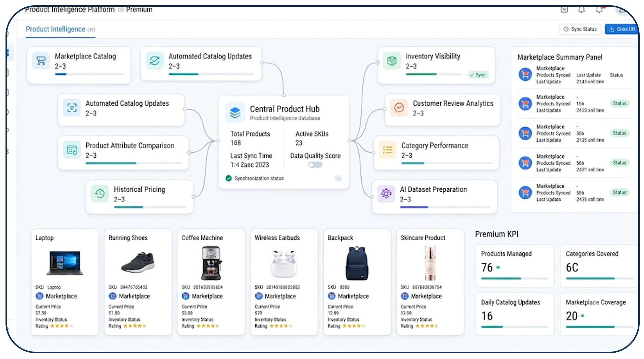Click the Products Managed progress bar
The width and height of the screenshot is (644, 359).
pos(515,279)
